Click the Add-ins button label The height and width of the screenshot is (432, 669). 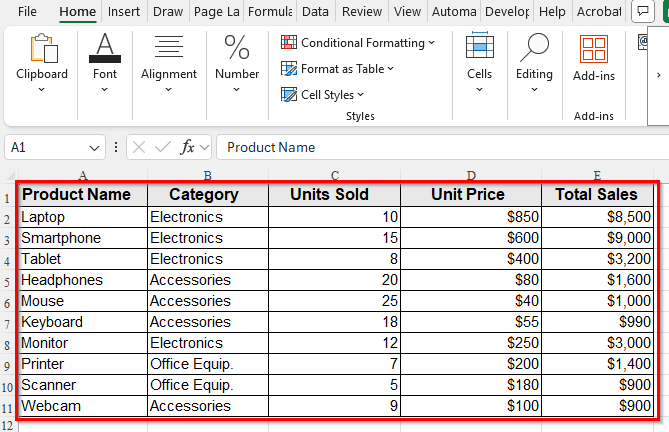click(x=594, y=76)
